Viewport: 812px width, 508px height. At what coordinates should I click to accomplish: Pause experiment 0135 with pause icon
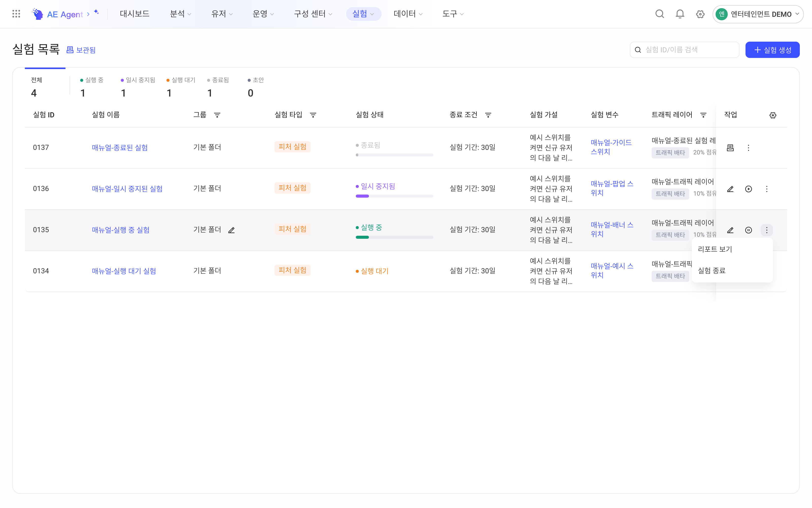point(748,230)
